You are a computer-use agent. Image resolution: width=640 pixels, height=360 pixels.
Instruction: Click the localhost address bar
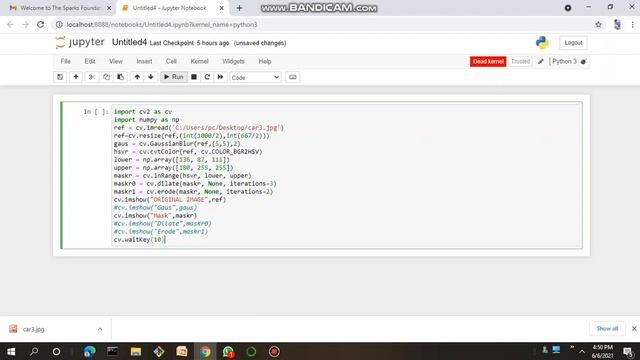coord(322,24)
